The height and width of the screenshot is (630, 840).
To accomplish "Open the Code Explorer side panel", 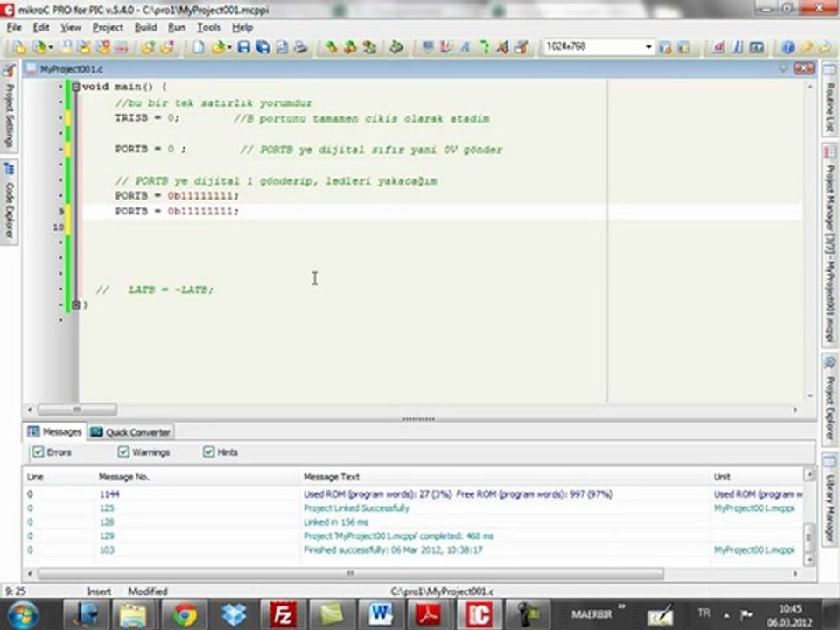I will tap(9, 201).
